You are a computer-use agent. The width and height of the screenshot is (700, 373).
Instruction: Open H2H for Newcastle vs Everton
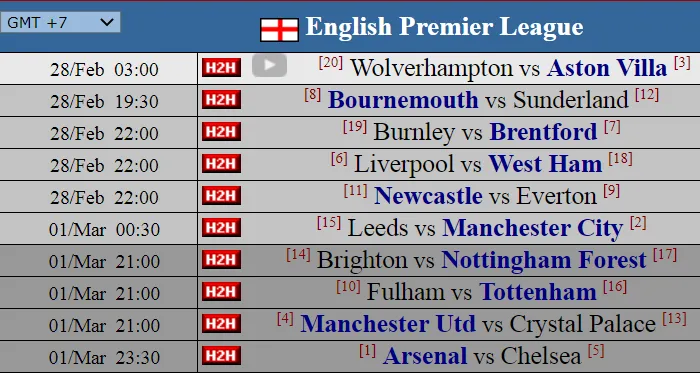point(221,195)
